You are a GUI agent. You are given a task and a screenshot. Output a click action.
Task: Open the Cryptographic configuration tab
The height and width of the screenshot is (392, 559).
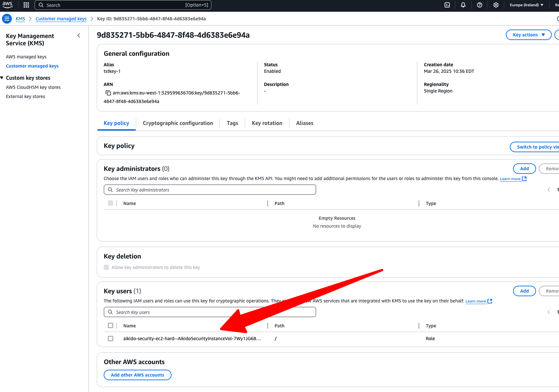point(178,123)
